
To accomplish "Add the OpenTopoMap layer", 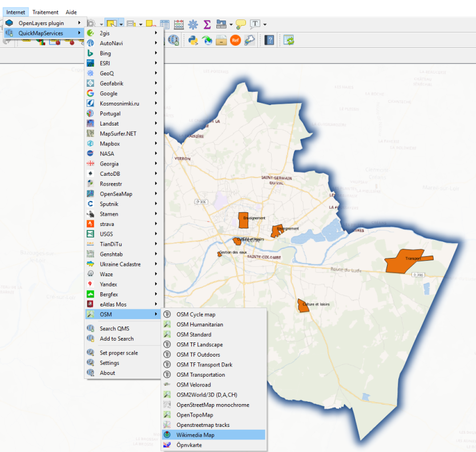I will pos(213,415).
